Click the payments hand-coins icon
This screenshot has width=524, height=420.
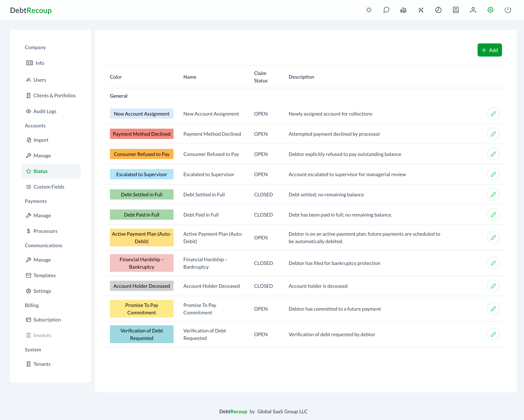(403, 10)
